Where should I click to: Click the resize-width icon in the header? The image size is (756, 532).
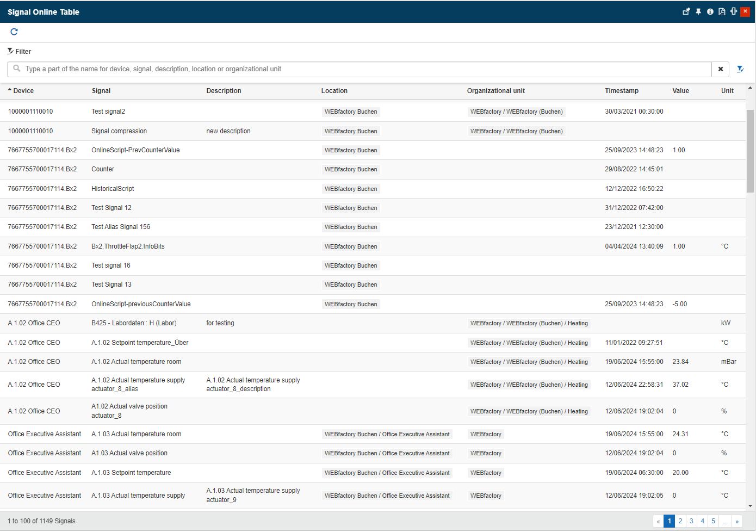click(x=733, y=11)
